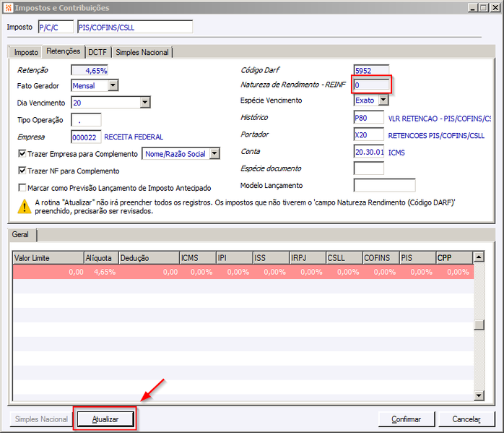Enable Marcar como Previsão Lançamento checkbox
The width and height of the screenshot is (504, 433).
[22, 187]
